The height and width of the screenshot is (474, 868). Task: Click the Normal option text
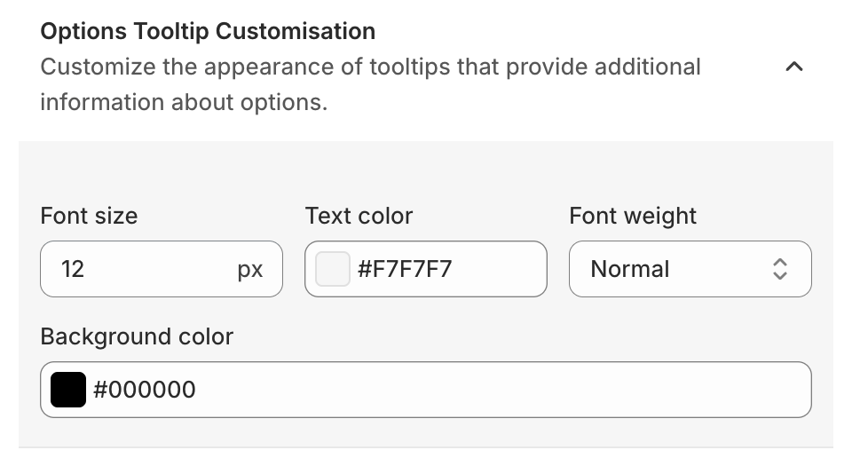(x=630, y=269)
